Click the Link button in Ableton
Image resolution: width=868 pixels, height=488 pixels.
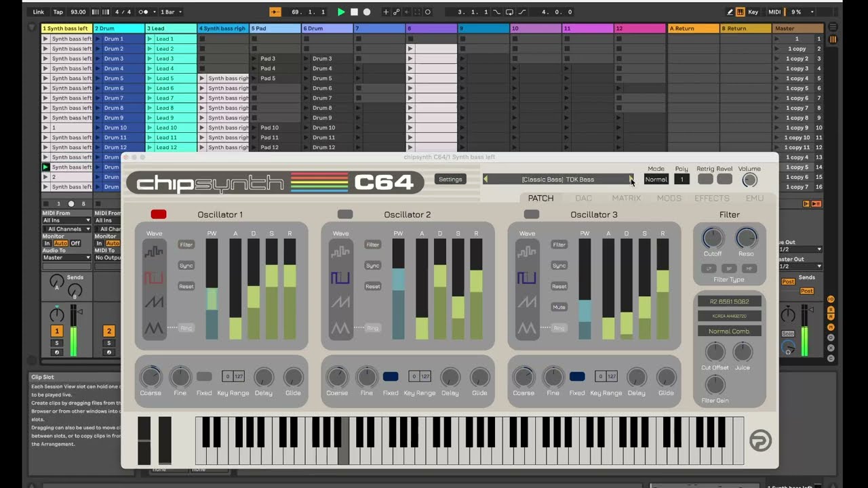point(39,12)
